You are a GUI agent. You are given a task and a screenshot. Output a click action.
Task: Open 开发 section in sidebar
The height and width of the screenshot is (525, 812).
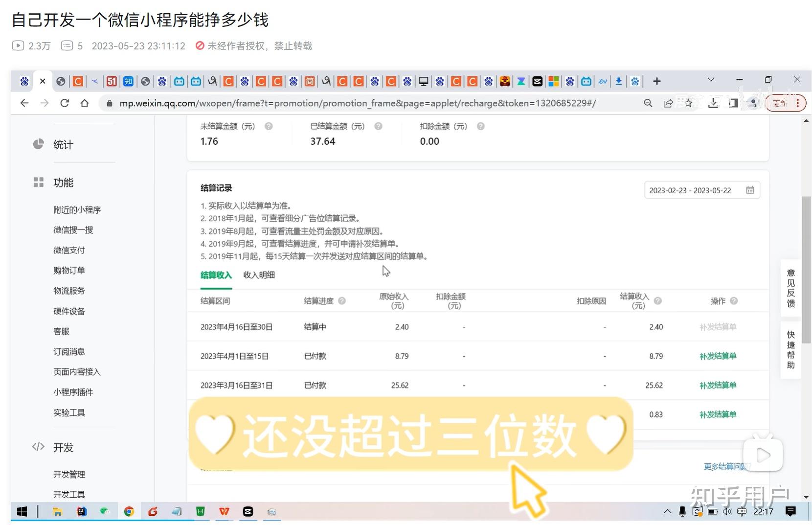63,447
